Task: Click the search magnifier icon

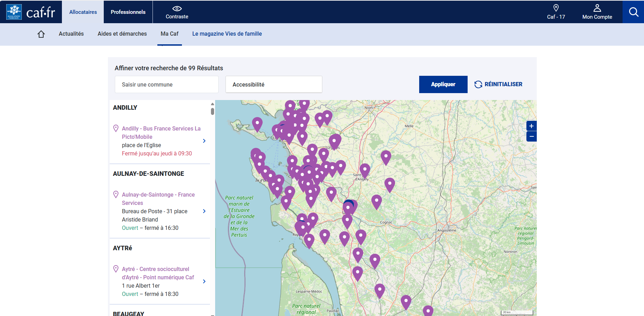Action: click(633, 12)
